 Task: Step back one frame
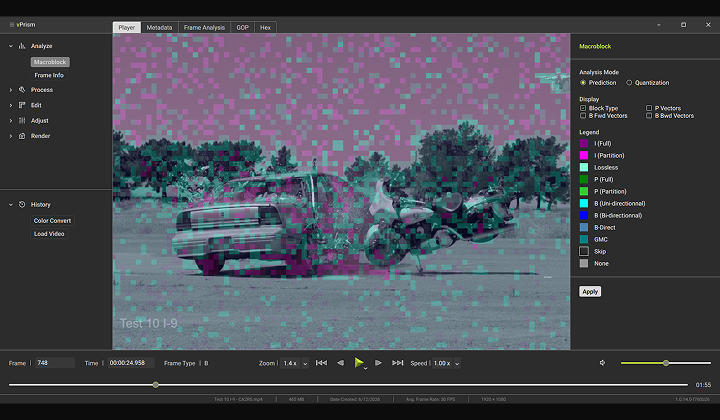point(340,363)
